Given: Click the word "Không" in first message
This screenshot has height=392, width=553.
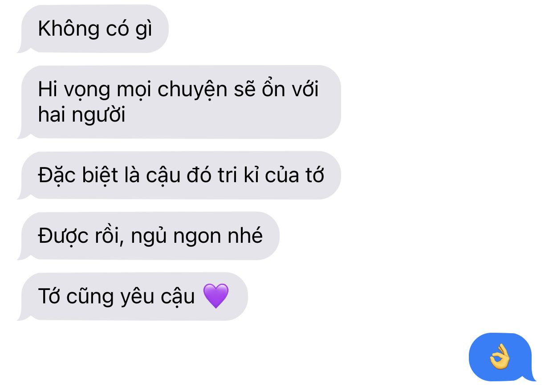Looking at the screenshot, I should coord(69,29).
